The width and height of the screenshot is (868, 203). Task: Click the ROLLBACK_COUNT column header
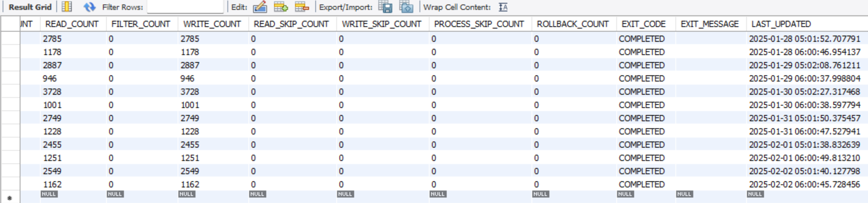tap(572, 24)
